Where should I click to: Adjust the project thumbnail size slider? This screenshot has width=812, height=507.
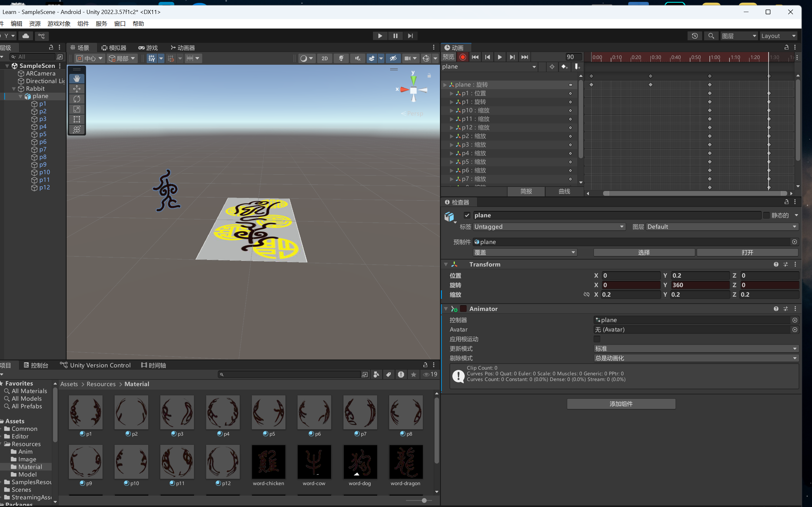point(424,500)
